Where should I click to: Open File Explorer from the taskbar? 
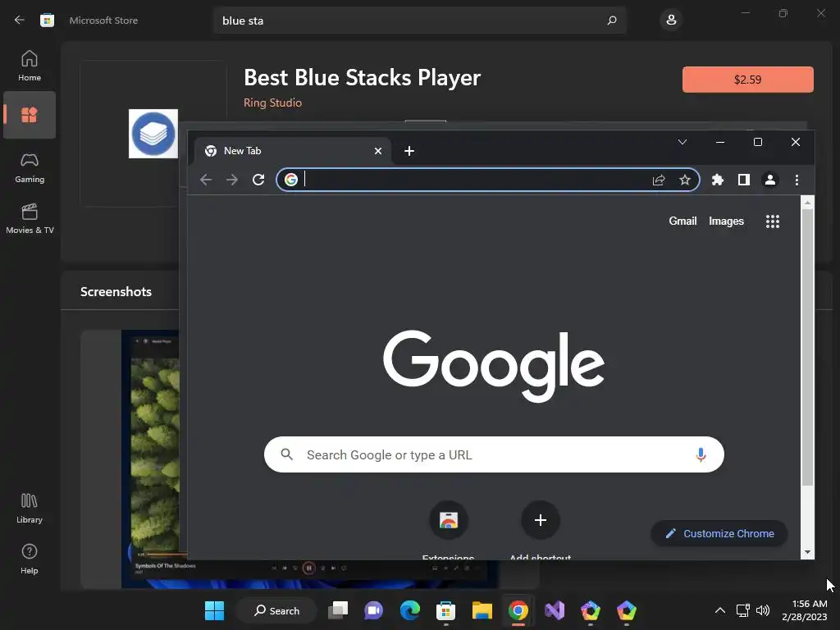point(482,610)
